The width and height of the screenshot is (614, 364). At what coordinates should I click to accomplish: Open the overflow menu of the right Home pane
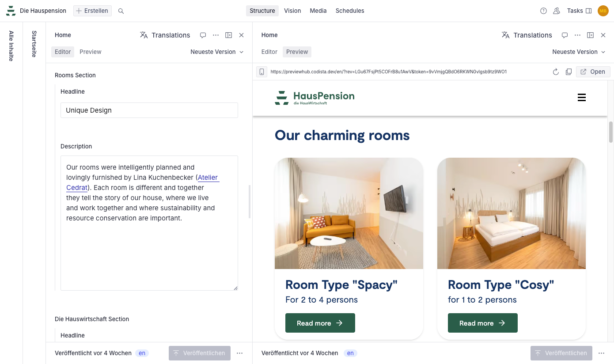tap(577, 35)
